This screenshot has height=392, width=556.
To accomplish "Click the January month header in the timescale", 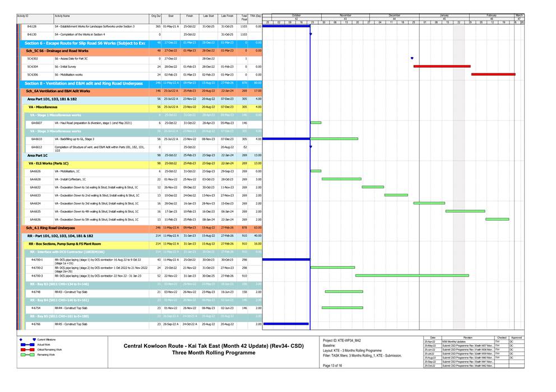I will point(444,16).
